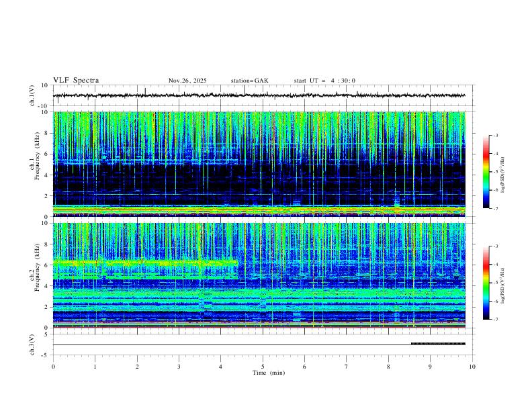The height and width of the screenshot is (411, 532).
Task: Click the '4' kHz tick of ch.2 spectrogram
Action: (46, 286)
